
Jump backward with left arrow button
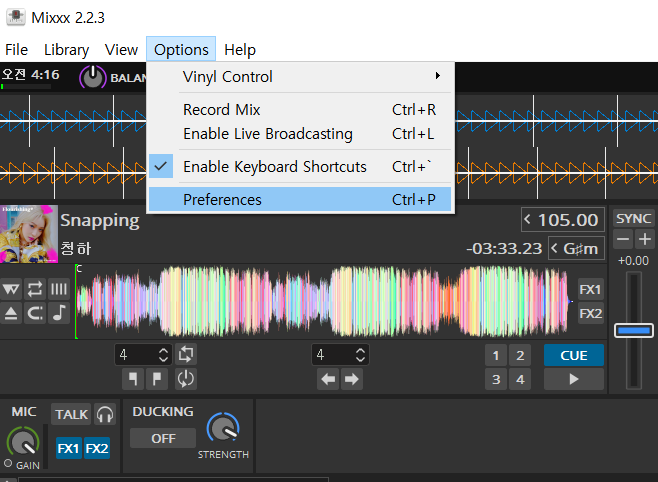(x=328, y=379)
